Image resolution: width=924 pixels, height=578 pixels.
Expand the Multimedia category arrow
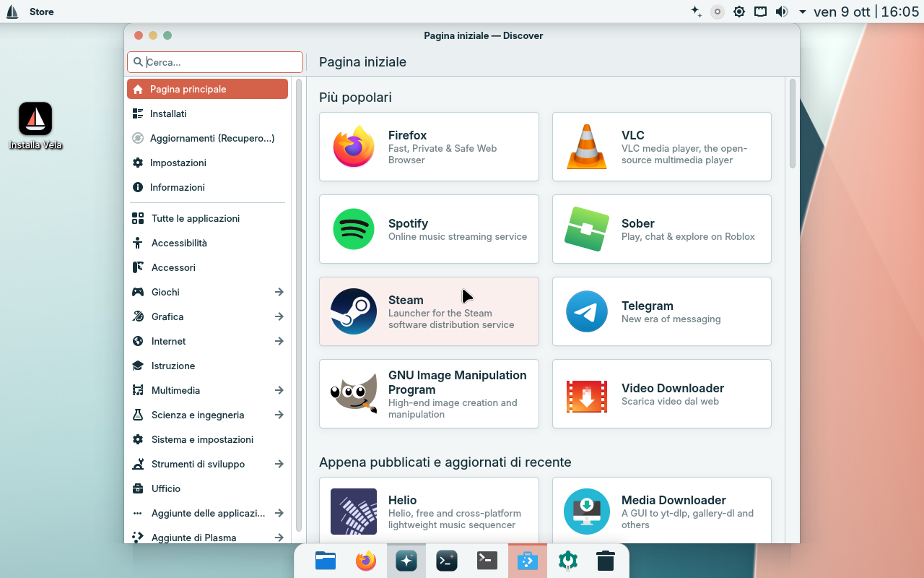tap(279, 390)
